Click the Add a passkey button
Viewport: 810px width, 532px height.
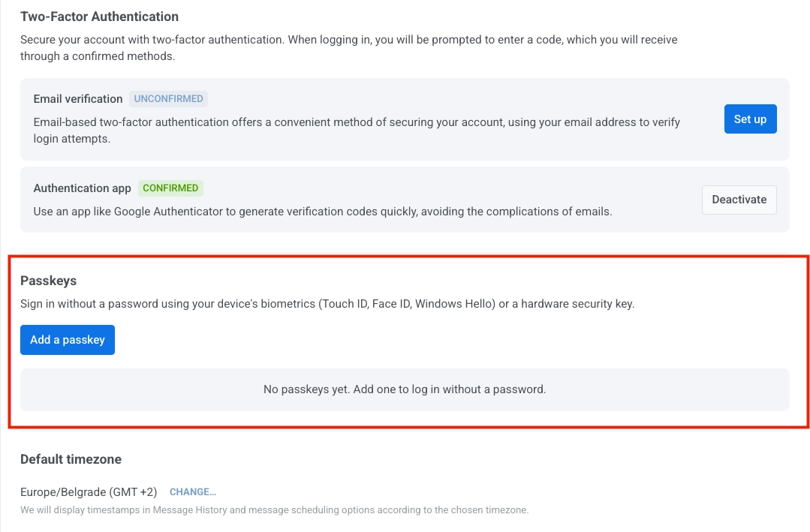coord(67,339)
